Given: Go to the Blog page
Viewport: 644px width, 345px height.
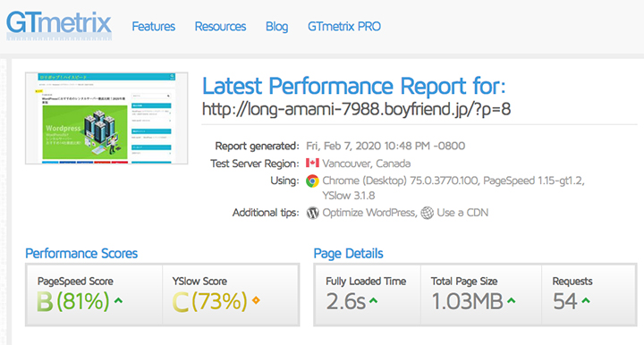Looking at the screenshot, I should click(x=276, y=27).
